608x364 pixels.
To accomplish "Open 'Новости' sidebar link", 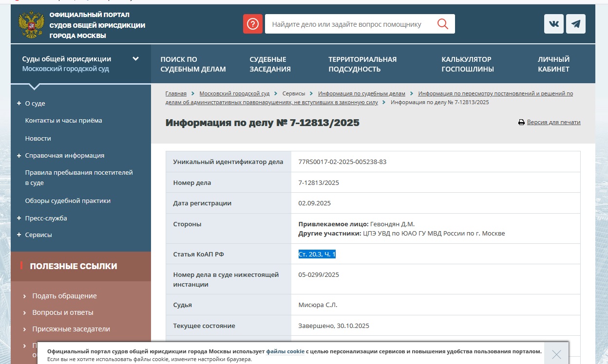I will [x=38, y=139].
